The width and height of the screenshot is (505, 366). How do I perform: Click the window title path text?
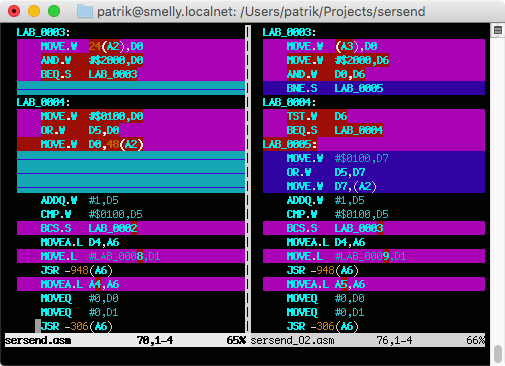pyautogui.click(x=261, y=12)
